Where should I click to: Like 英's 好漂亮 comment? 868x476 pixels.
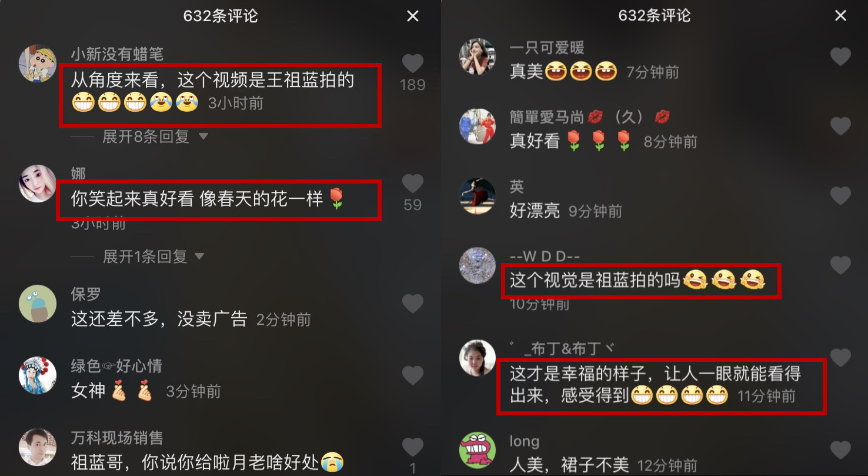(840, 195)
